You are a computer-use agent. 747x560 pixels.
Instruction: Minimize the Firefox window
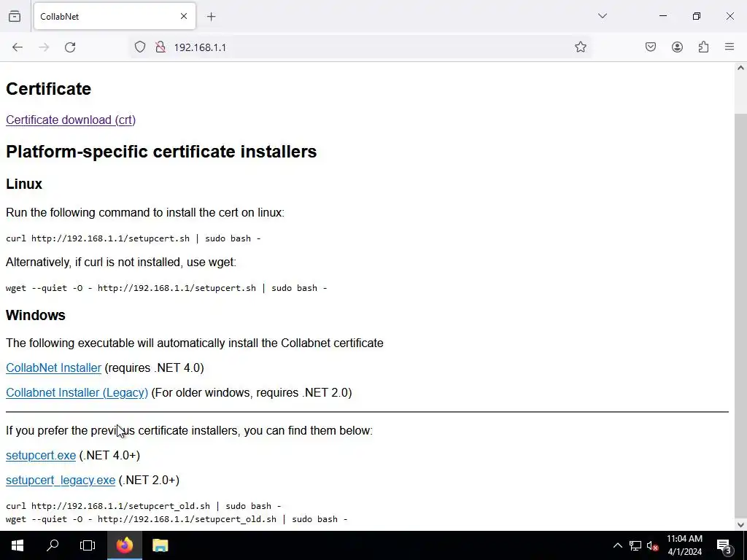(x=662, y=16)
